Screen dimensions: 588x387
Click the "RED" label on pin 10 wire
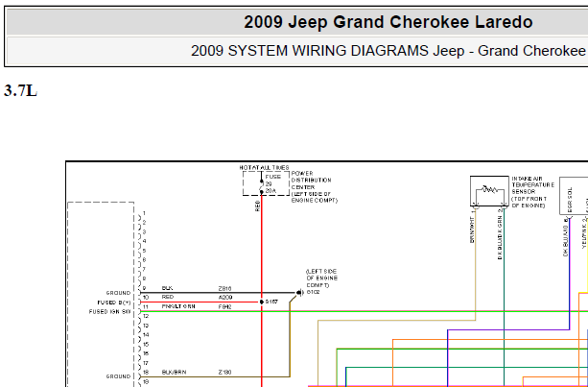tap(168, 297)
